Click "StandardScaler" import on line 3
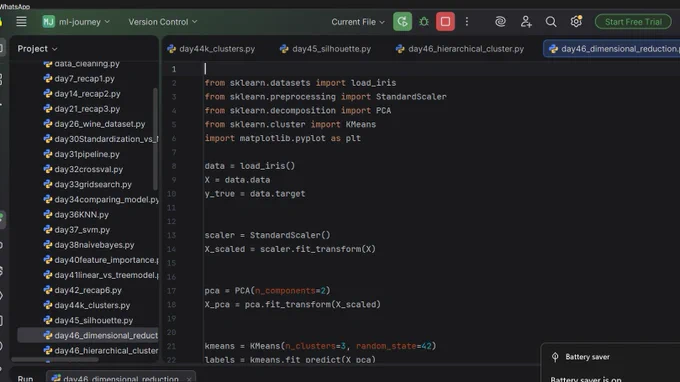 (x=411, y=97)
